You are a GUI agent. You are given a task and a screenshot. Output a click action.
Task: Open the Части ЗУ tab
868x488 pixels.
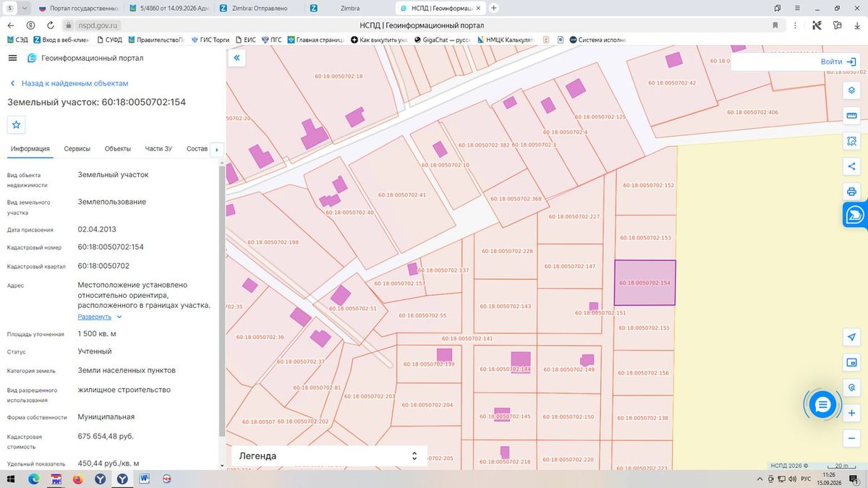tap(158, 149)
